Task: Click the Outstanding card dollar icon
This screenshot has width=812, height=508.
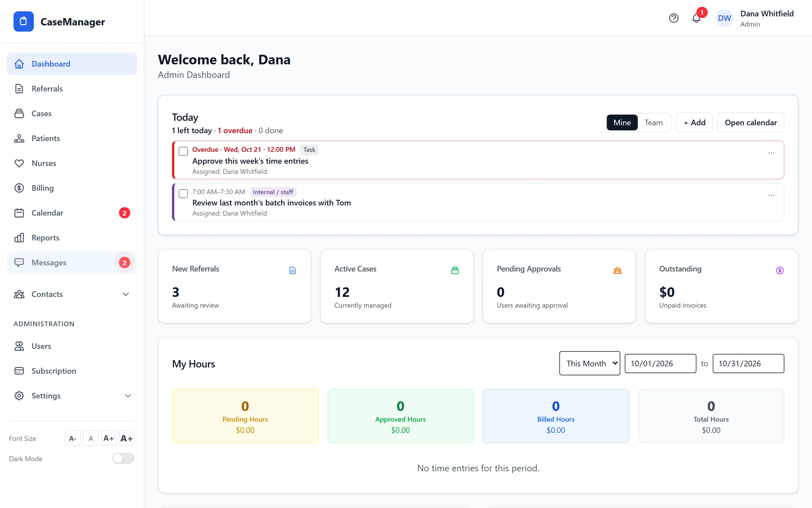Action: 780,270
